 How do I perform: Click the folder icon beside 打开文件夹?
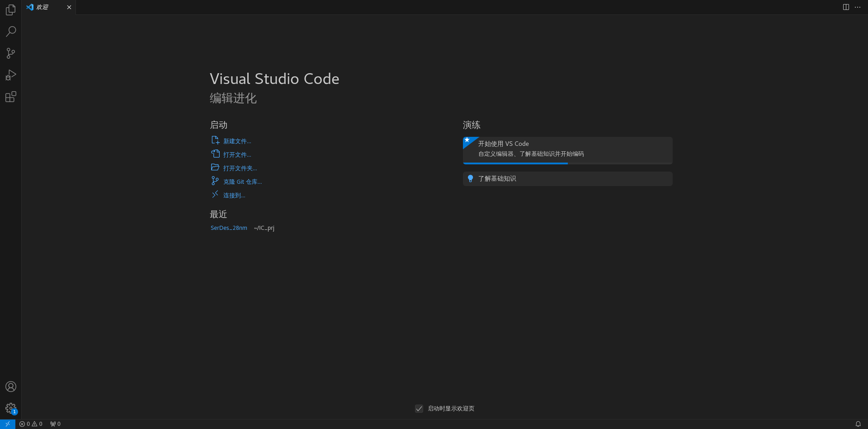[215, 168]
